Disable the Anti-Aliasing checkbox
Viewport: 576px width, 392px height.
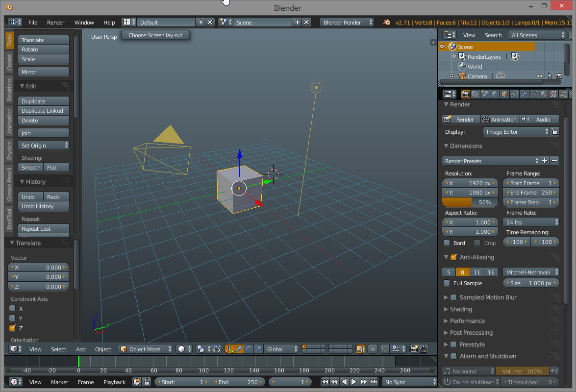pyautogui.click(x=453, y=257)
